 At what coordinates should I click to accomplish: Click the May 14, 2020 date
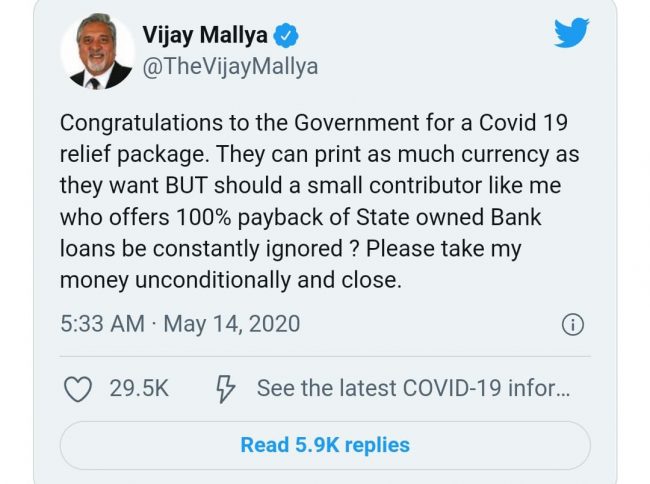coord(232,324)
